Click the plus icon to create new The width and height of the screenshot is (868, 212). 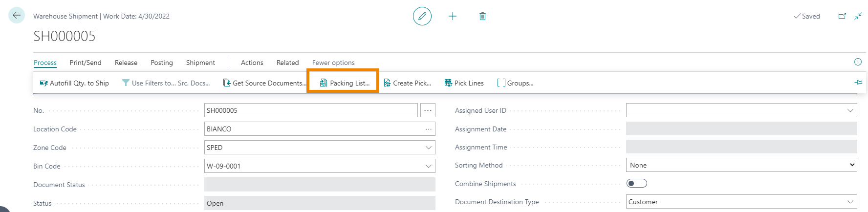point(453,16)
